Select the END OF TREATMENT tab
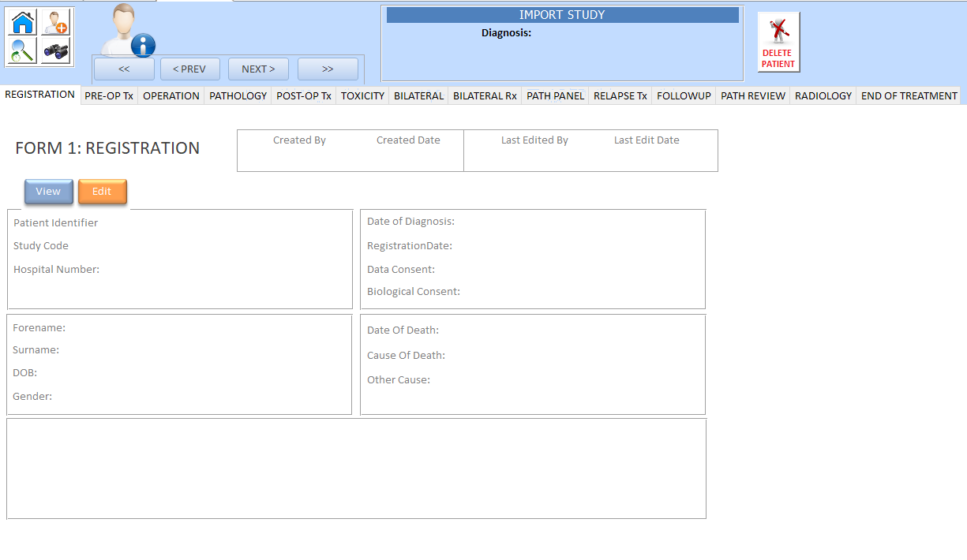 click(x=909, y=96)
